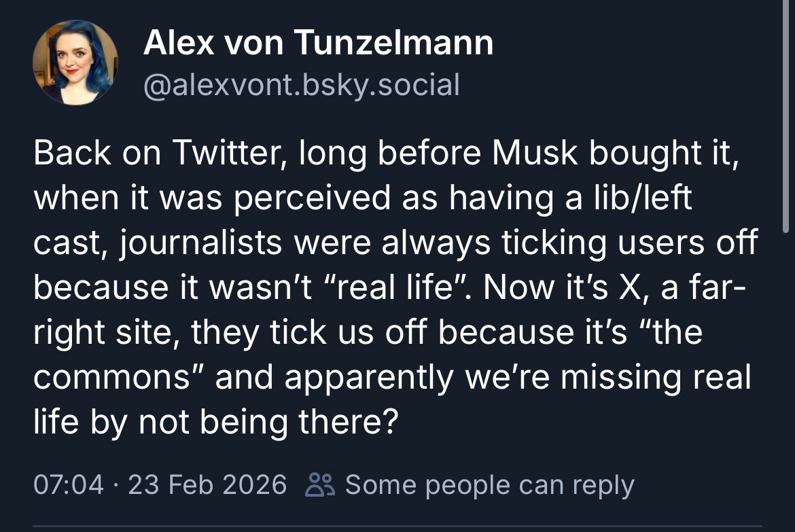Click the display name Alex von Tunzelmann
Viewport: 795px width, 532px height.
coord(318,44)
